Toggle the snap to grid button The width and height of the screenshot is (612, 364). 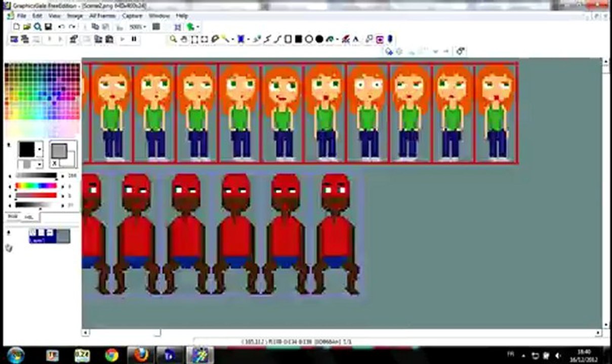click(178, 27)
